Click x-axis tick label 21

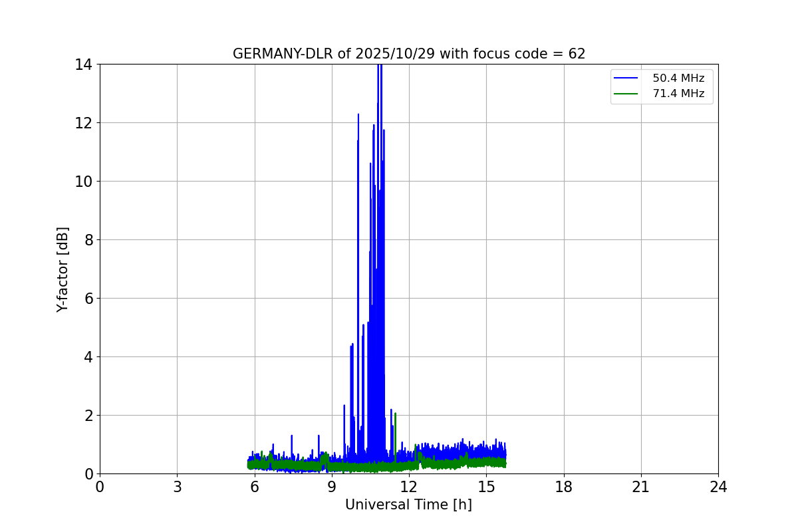[641, 487]
